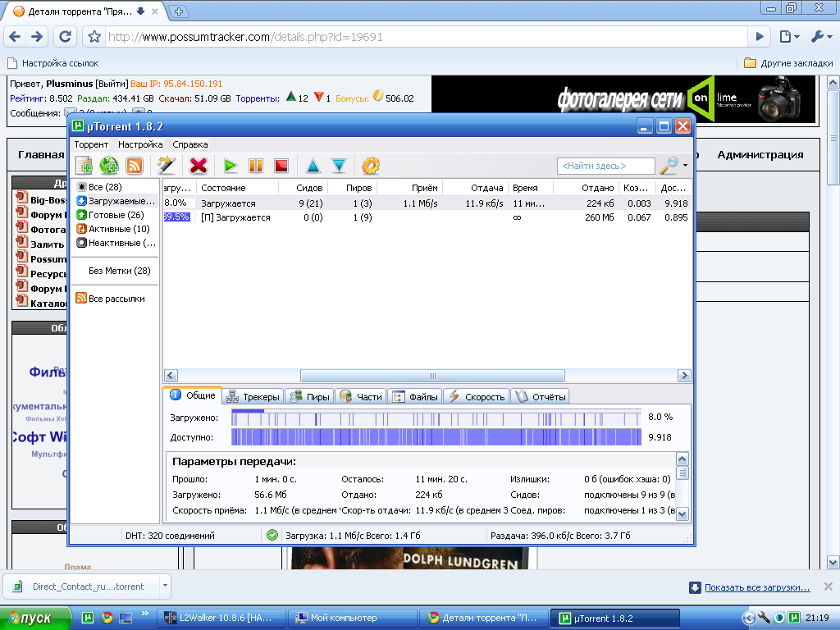Sort by Состояние column header
Image resolution: width=840 pixels, height=630 pixels.
tap(237, 188)
